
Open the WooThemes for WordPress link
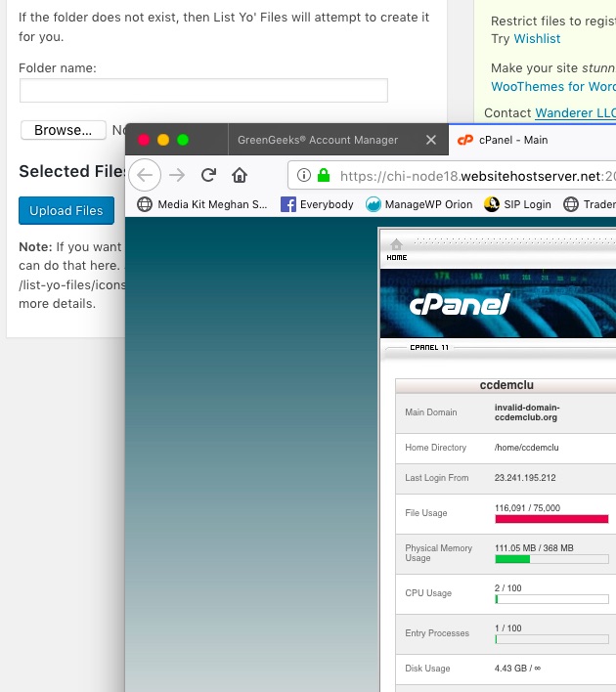(553, 86)
